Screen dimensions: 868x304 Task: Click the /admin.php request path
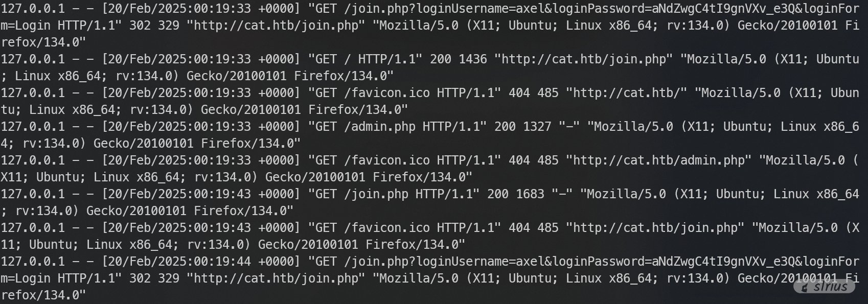click(380, 127)
